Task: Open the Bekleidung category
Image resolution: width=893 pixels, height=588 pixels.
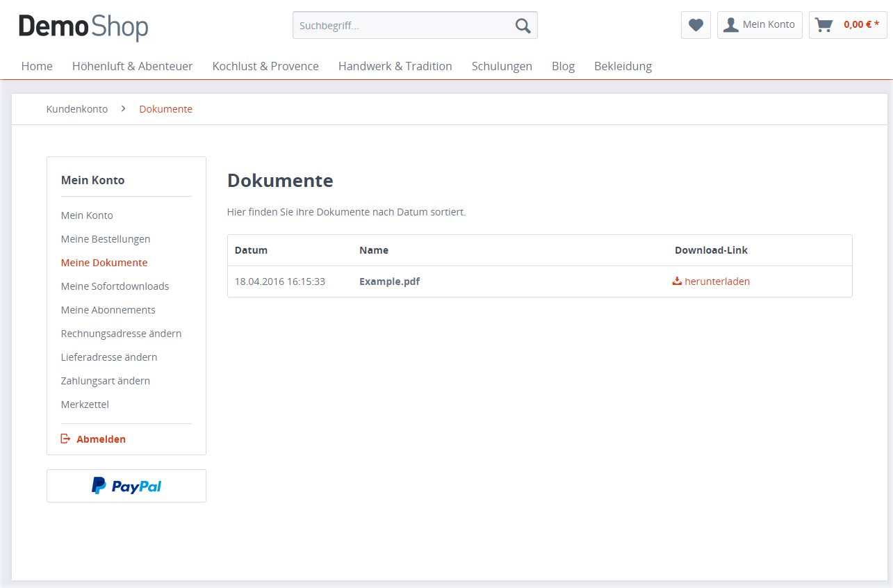Action: 623,66
